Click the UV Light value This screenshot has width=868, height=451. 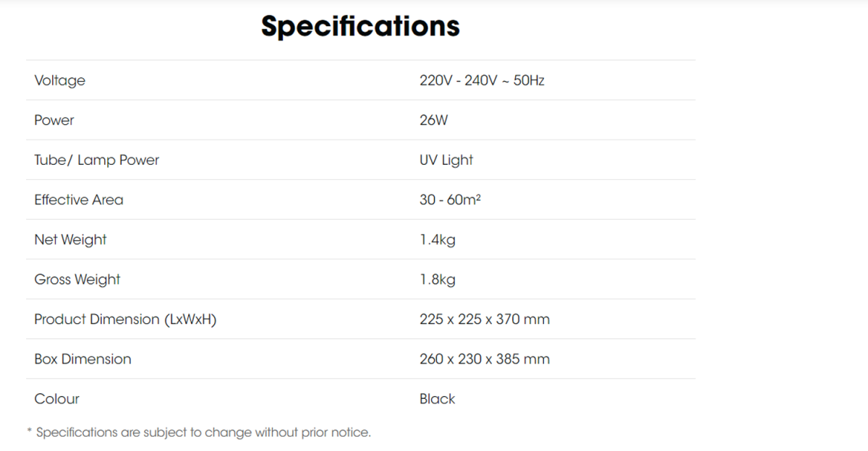[446, 160]
